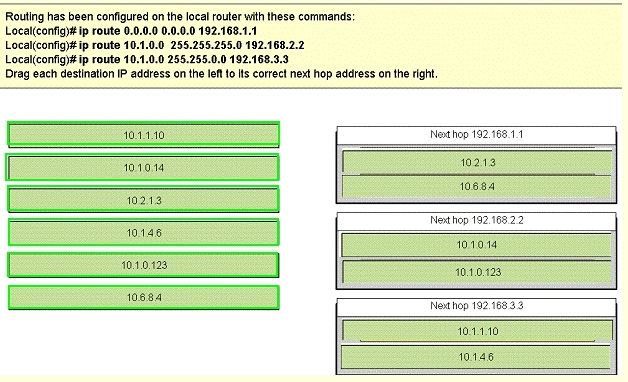Click the Next hop 192.168.1.1 header
The width and height of the screenshot is (628, 382).
(476, 135)
